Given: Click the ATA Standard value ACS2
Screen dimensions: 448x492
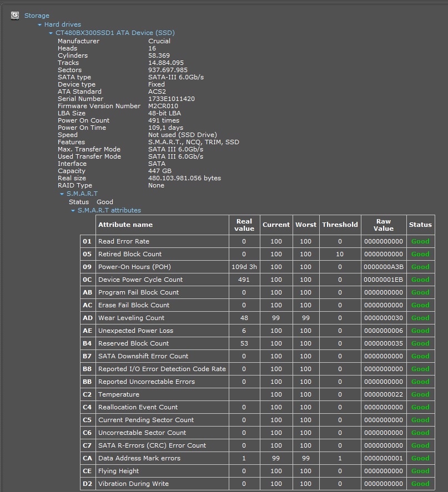Looking at the screenshot, I should 157,92.
